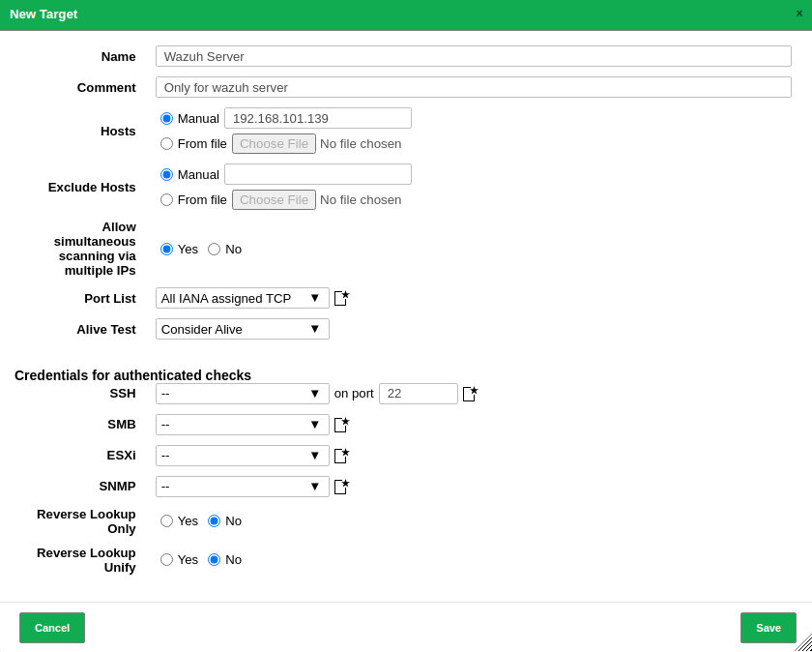The image size is (812, 652).
Task: Open the SNMP credential dropdown
Action: (243, 487)
